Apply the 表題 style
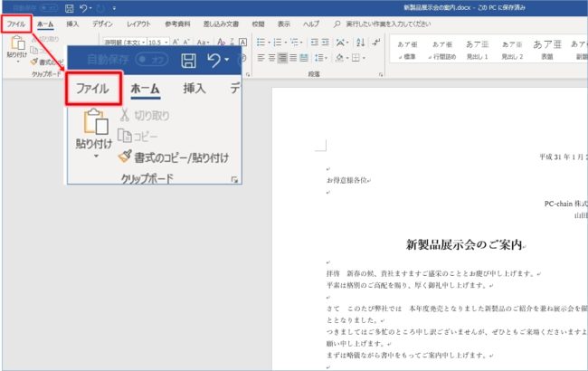 pos(547,51)
